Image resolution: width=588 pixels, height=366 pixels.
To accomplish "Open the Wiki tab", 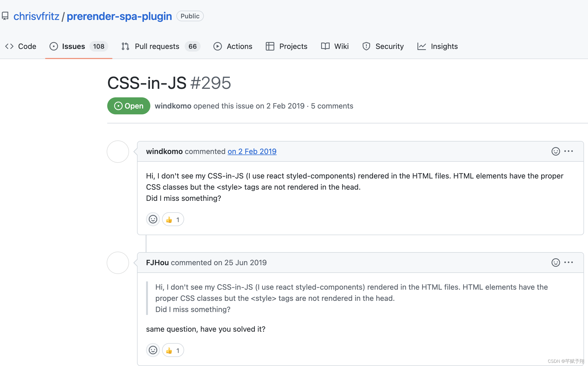I will click(x=335, y=46).
